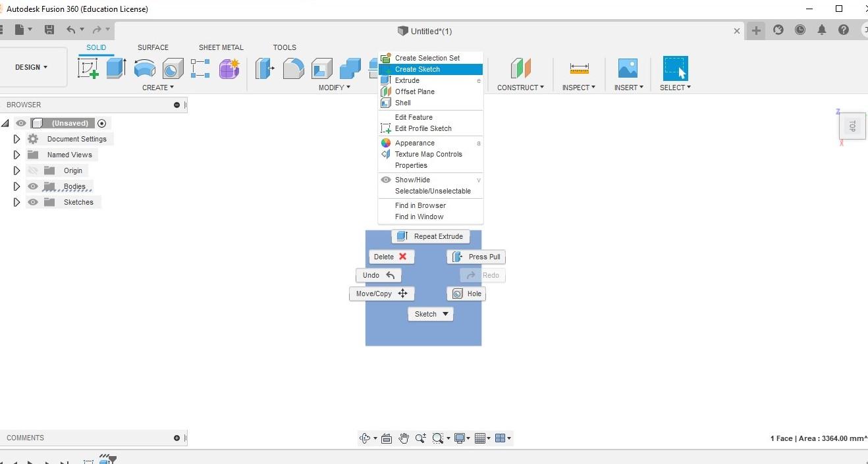Image resolution: width=868 pixels, height=464 pixels.
Task: Click the Hole marking menu button
Action: coord(466,294)
